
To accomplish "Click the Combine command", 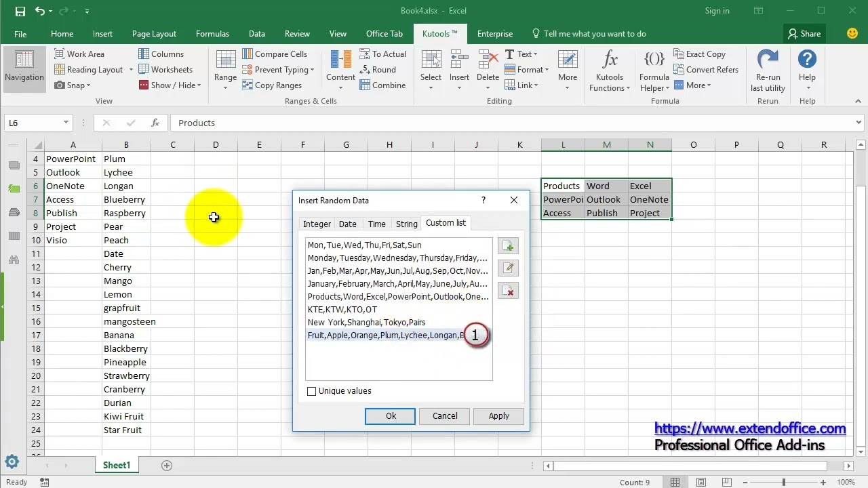I will [x=382, y=85].
